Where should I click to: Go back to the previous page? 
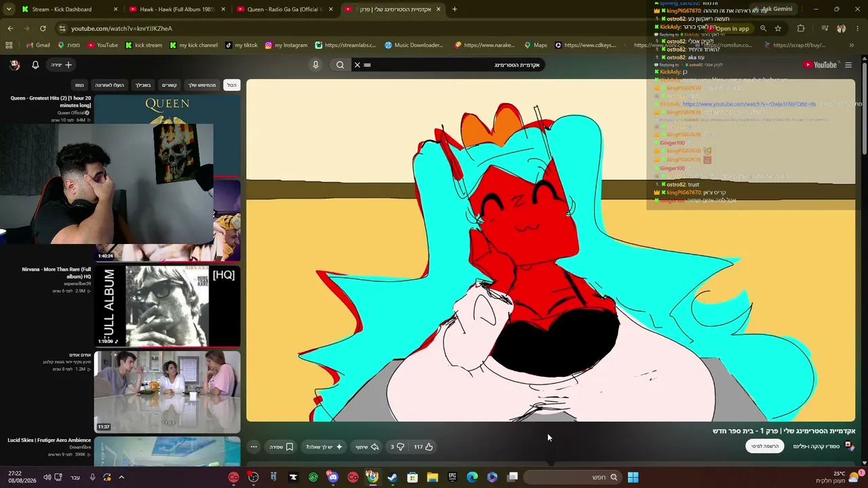point(10,28)
